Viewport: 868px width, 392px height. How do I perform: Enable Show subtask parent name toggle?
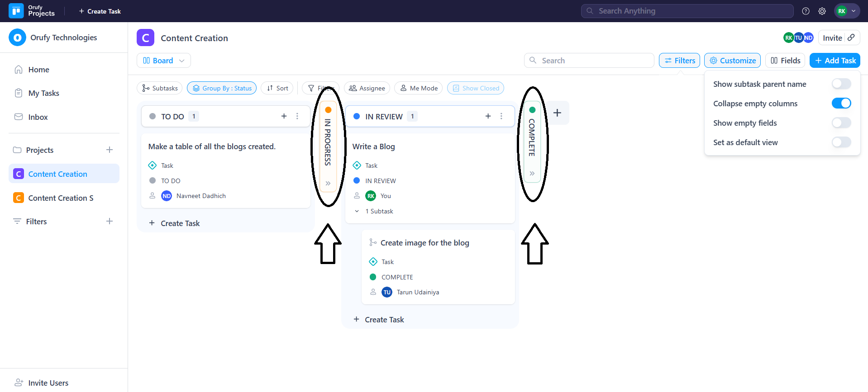pyautogui.click(x=841, y=84)
